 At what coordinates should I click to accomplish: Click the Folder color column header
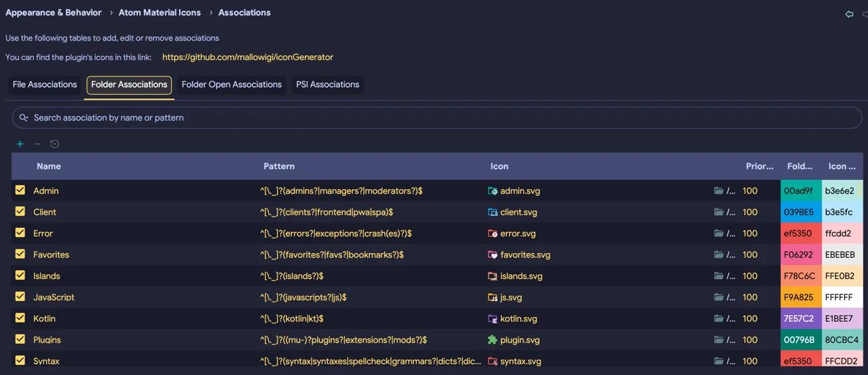pyautogui.click(x=800, y=167)
